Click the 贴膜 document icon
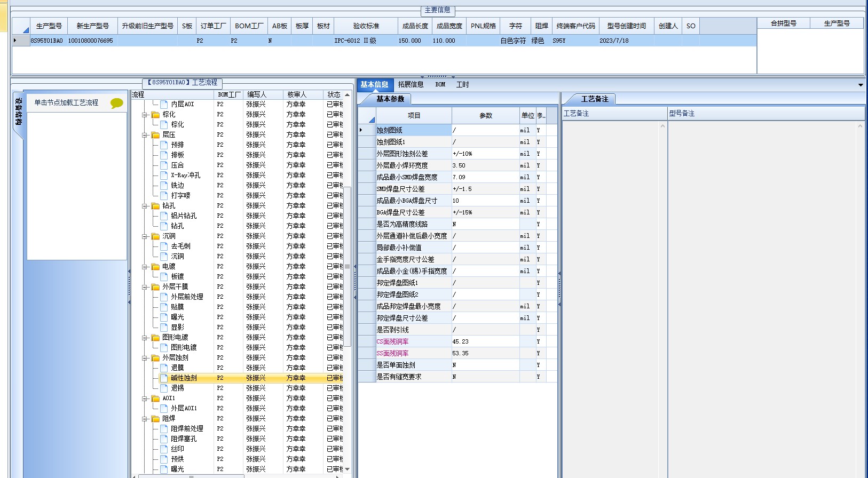This screenshot has width=868, height=478. point(164,307)
